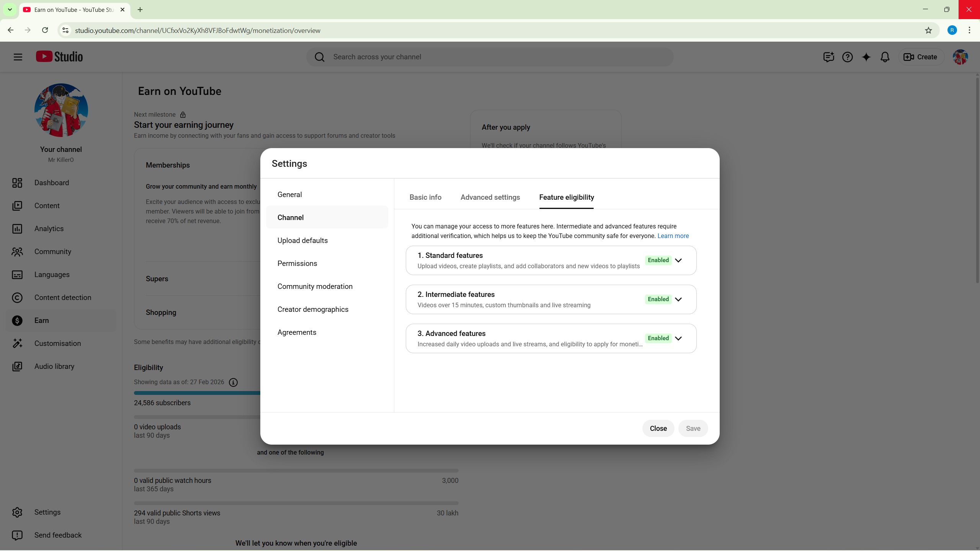Image resolution: width=980 pixels, height=551 pixels.
Task: Switch to the Basic info tab
Action: click(x=425, y=197)
